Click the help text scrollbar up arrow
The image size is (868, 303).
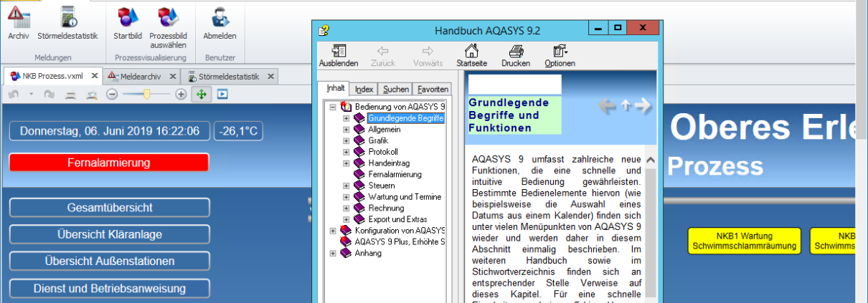pyautogui.click(x=651, y=160)
